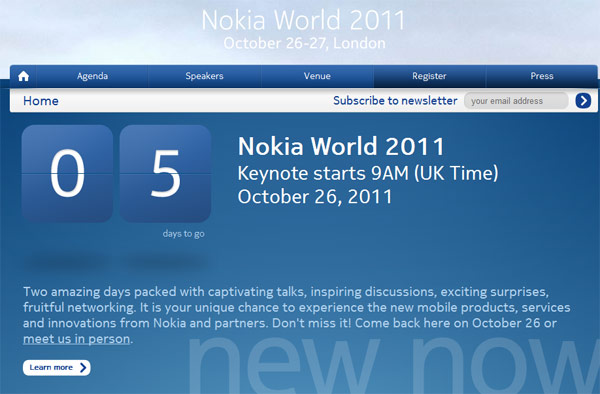Image resolution: width=600 pixels, height=394 pixels.
Task: Go to the Venue tab
Action: tap(317, 76)
